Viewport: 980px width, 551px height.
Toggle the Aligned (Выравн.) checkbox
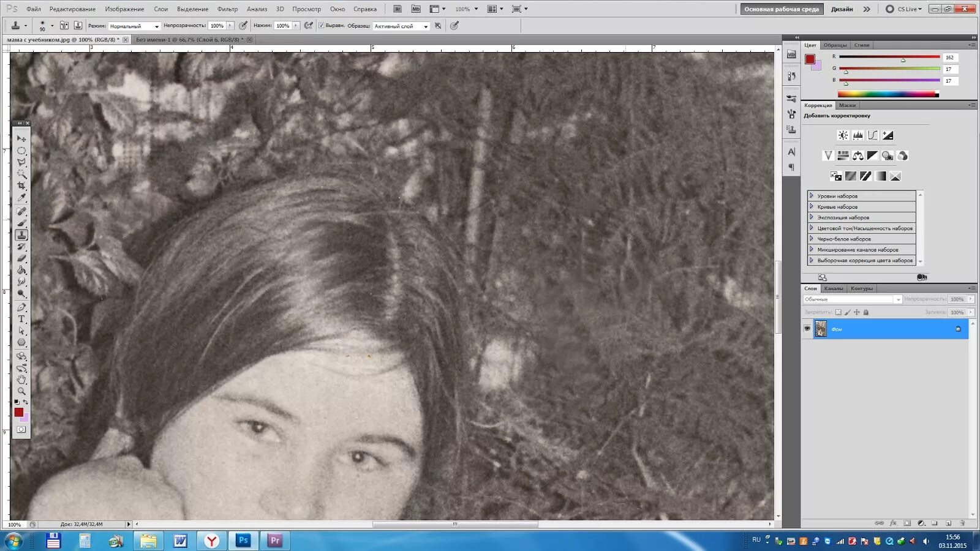[322, 26]
